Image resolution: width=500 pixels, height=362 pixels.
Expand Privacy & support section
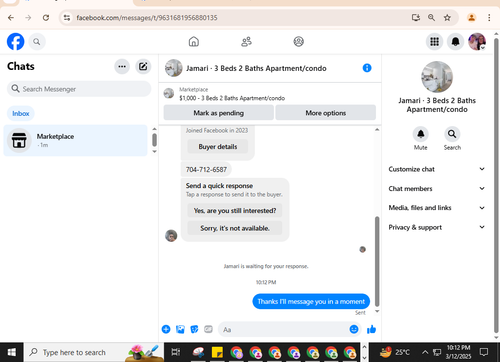click(x=436, y=227)
